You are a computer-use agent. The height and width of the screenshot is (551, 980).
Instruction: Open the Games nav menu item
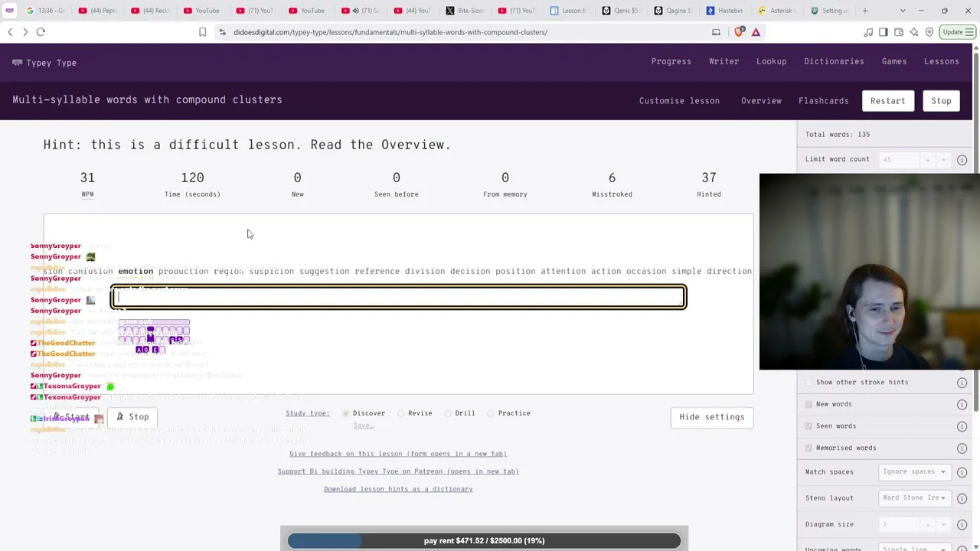[x=893, y=62]
